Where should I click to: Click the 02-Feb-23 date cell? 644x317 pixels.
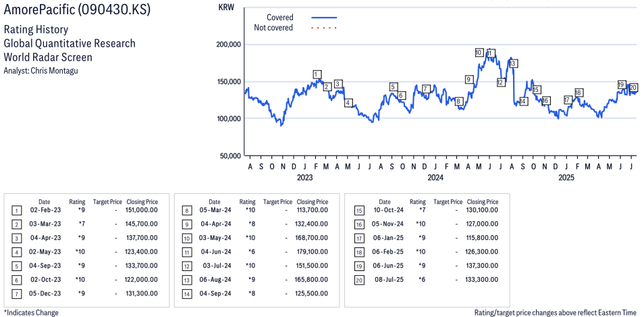tap(46, 210)
